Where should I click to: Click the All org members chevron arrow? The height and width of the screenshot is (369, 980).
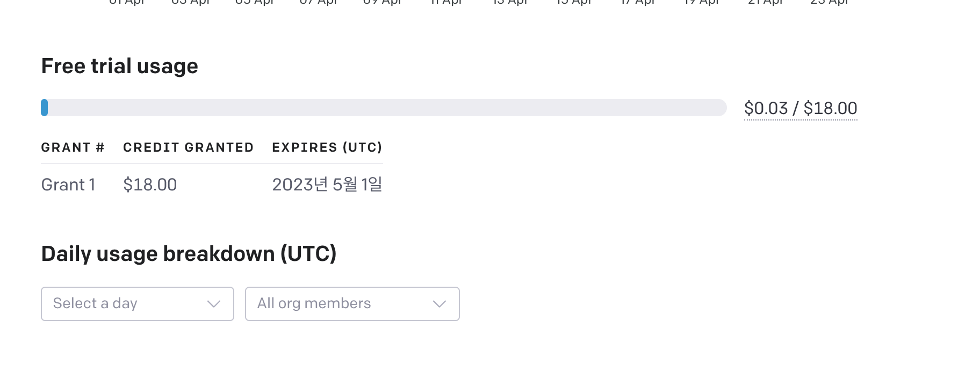click(x=439, y=304)
